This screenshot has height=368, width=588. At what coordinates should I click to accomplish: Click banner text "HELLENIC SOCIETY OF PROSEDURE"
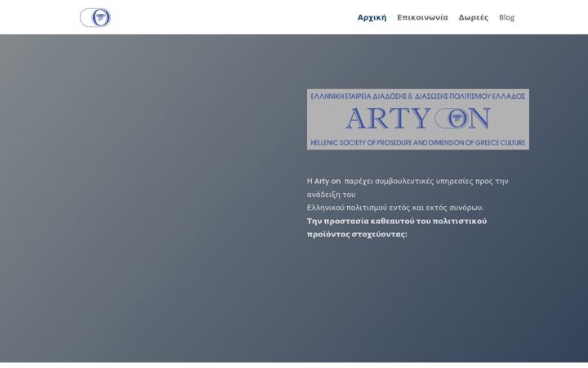click(362, 142)
